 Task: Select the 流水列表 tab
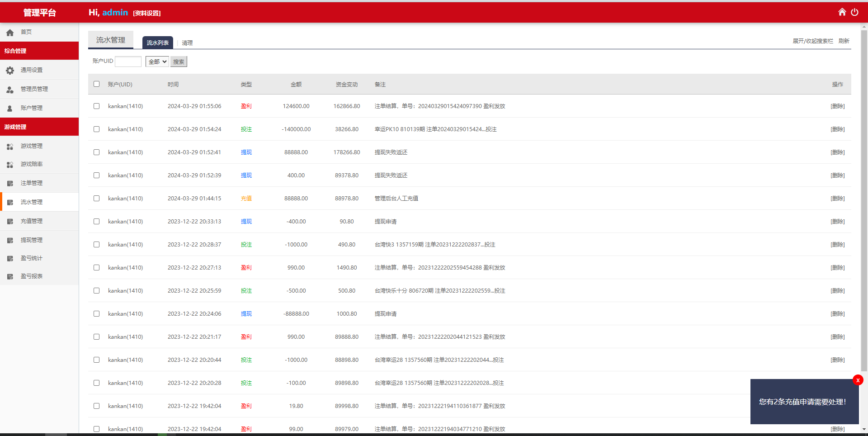158,43
